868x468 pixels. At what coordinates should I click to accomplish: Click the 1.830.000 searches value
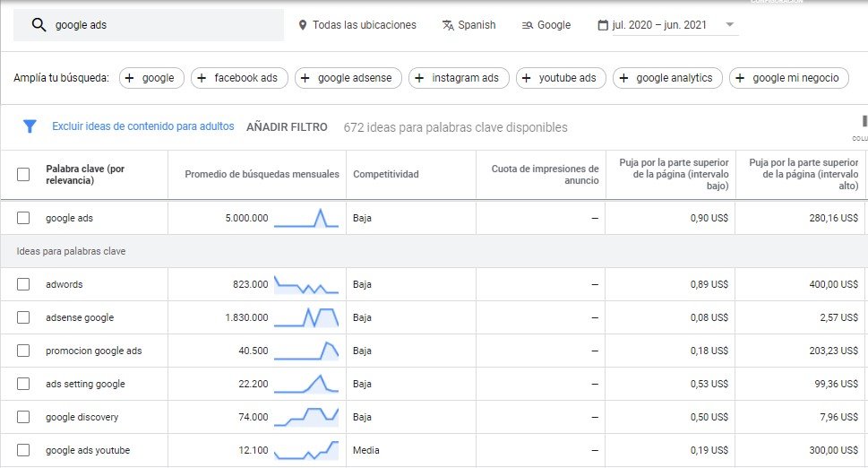pos(246,318)
